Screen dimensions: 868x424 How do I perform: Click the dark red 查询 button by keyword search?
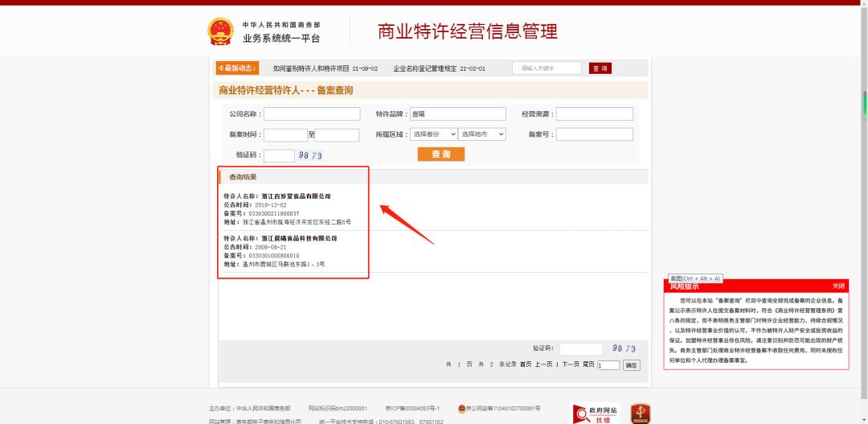[600, 68]
